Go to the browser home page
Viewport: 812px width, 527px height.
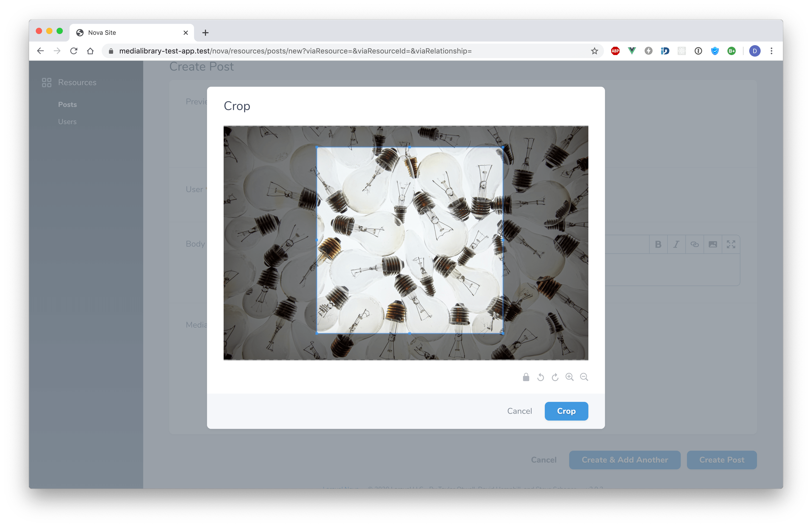point(91,51)
